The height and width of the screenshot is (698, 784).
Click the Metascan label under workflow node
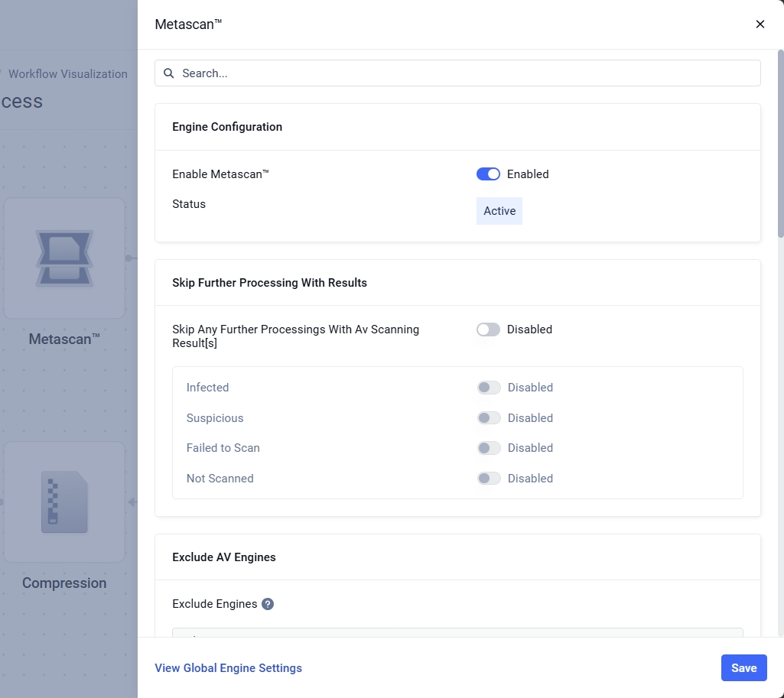pos(64,339)
